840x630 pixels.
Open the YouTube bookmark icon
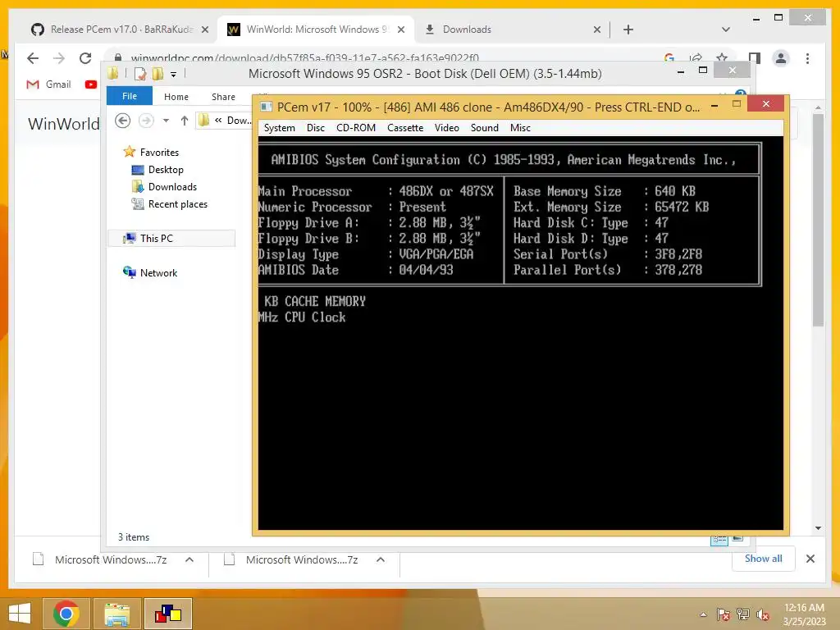click(x=91, y=84)
